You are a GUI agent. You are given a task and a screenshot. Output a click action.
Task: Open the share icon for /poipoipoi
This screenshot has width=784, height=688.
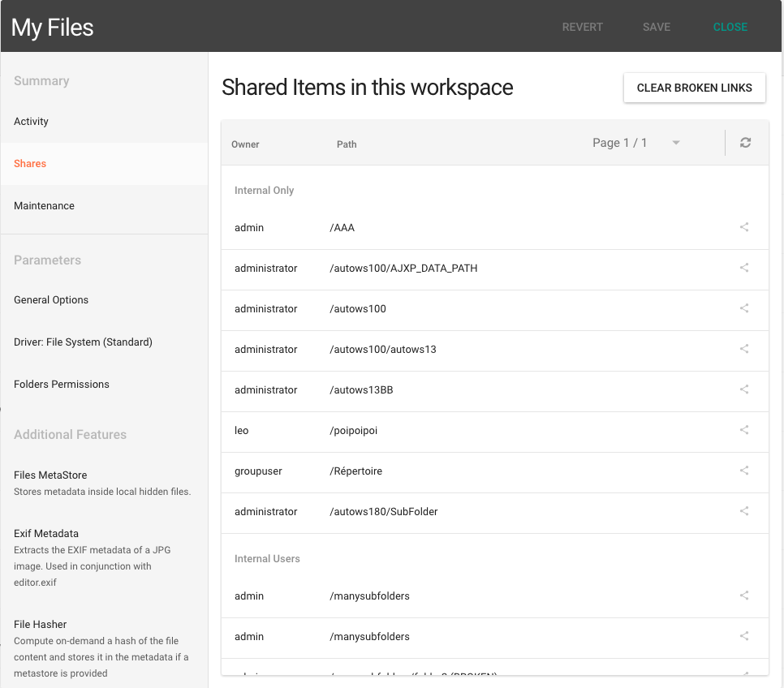click(x=744, y=430)
